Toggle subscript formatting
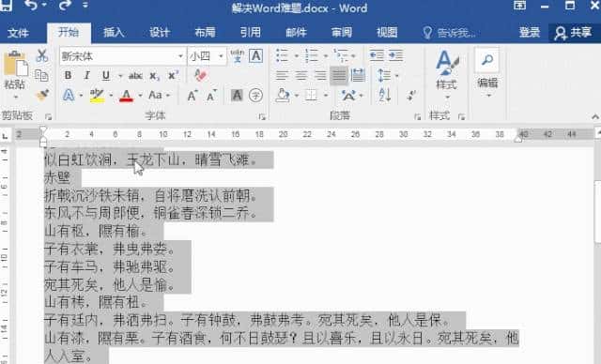601x364 pixels. pyautogui.click(x=154, y=76)
